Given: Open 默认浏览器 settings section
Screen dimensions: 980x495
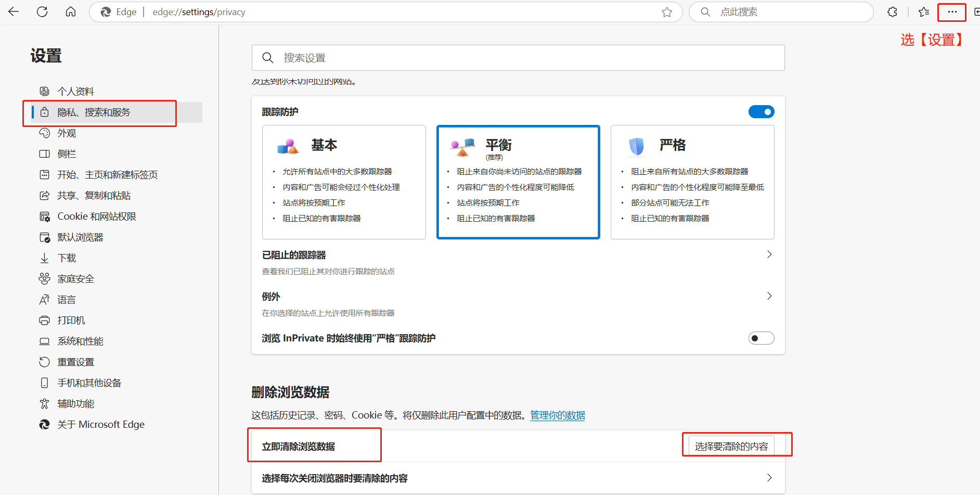Looking at the screenshot, I should click(x=80, y=237).
